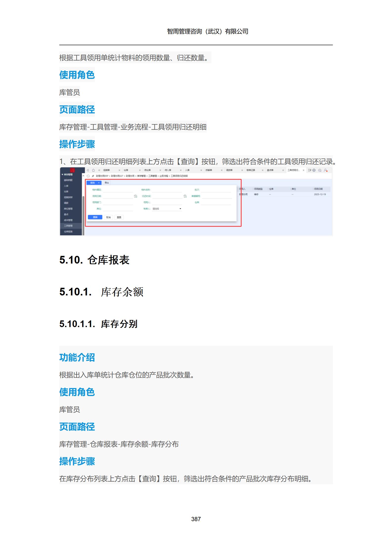Switch to the 盘点单 tab
This screenshot has width=392, height=555.
pos(270,170)
